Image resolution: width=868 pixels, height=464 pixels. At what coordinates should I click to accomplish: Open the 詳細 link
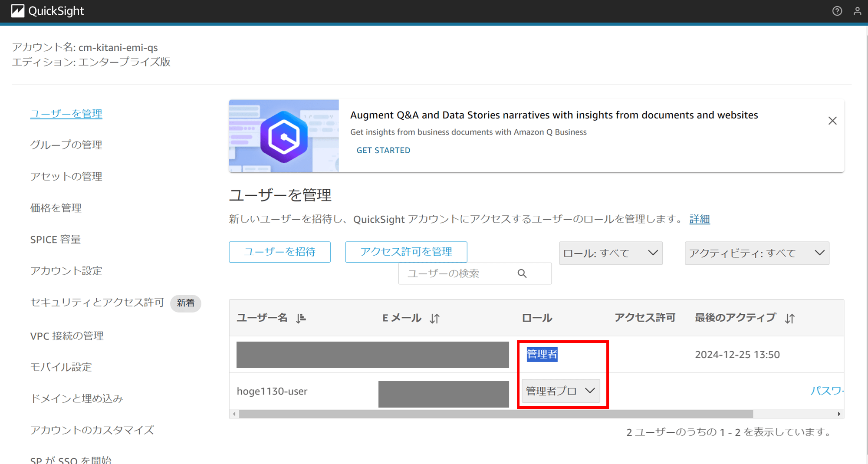[x=700, y=219]
